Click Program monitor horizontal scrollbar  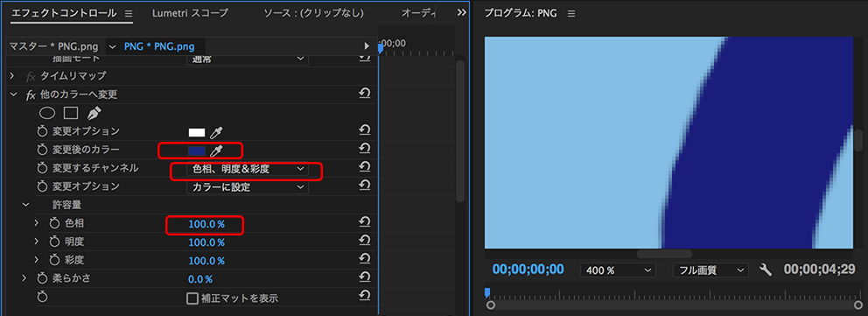tap(664, 254)
